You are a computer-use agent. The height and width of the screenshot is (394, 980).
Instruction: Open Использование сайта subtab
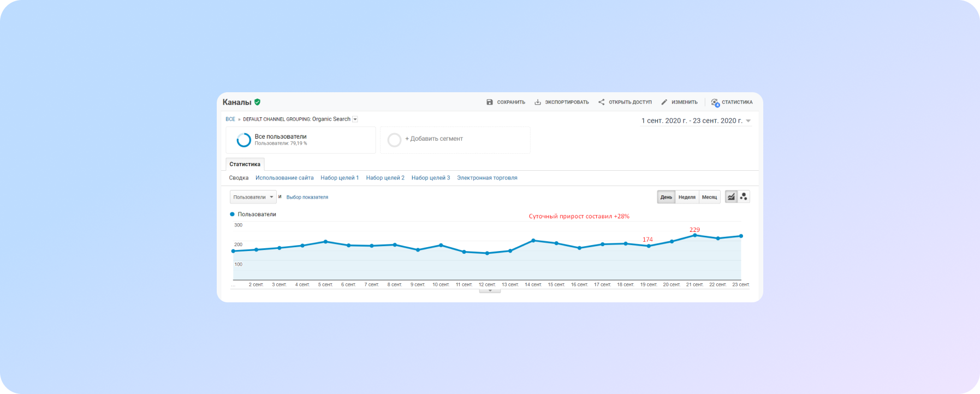284,178
